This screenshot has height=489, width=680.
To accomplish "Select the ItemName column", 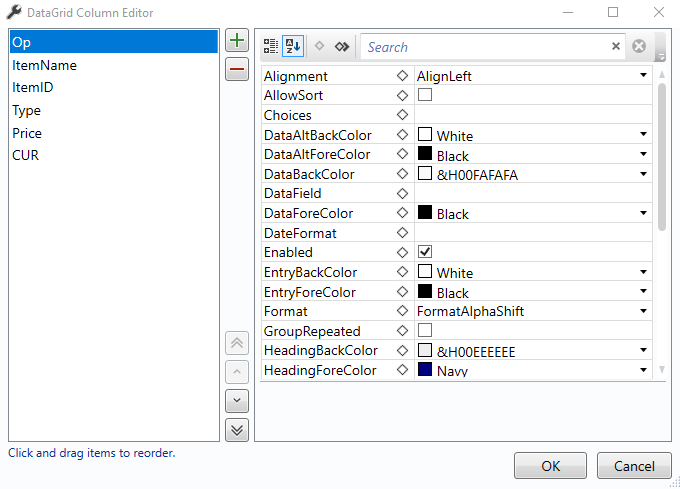I will (x=114, y=65).
